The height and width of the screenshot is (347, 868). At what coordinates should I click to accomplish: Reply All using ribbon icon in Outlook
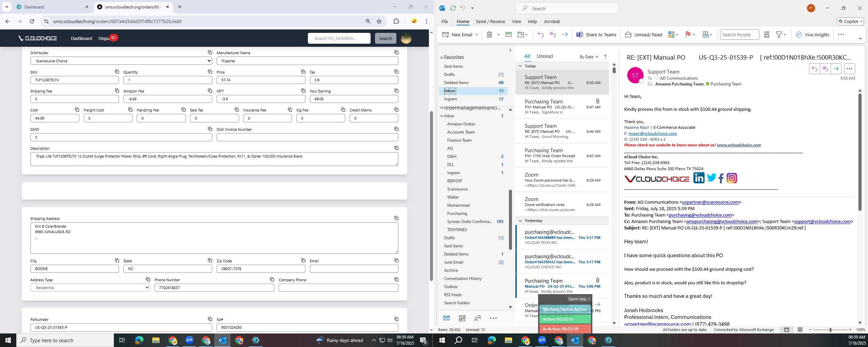coord(553,35)
